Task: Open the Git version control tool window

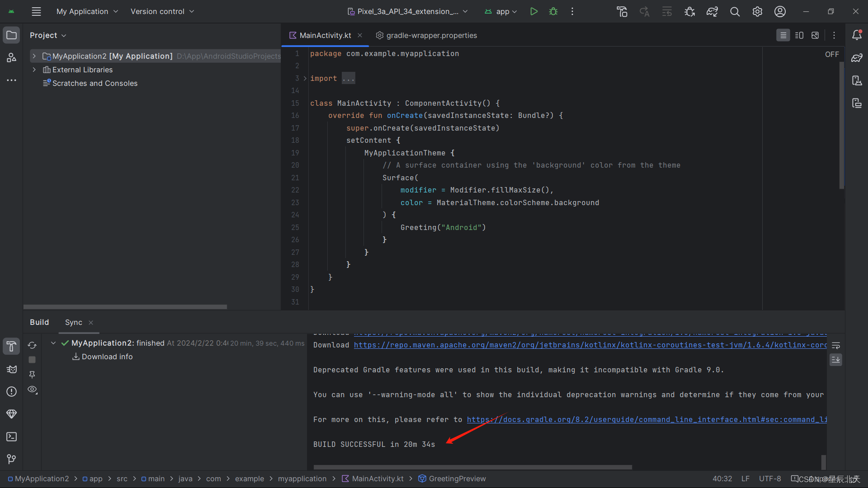Action: point(11,459)
